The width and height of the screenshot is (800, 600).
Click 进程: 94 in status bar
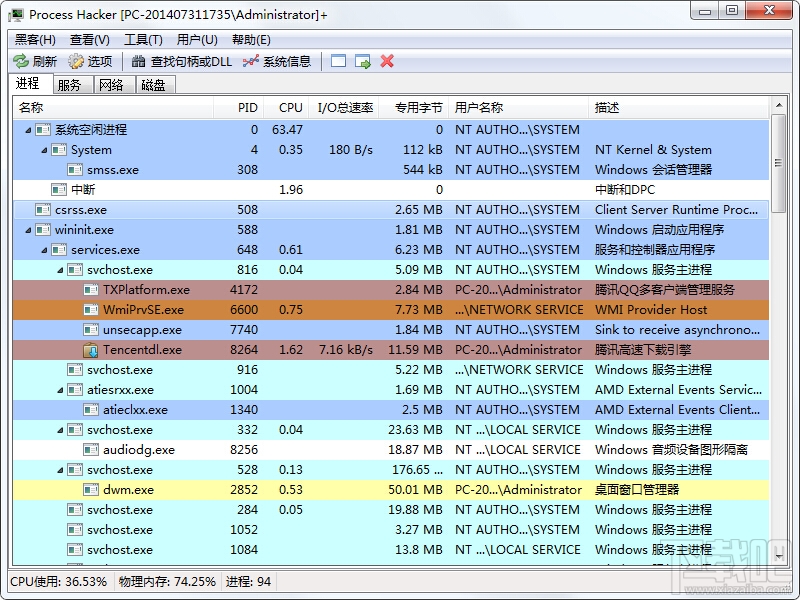click(x=248, y=582)
